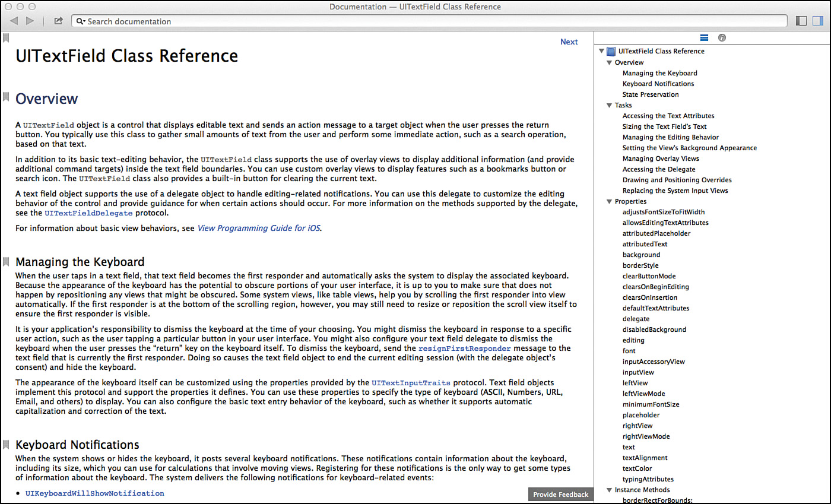Open Accessing the Delegate task
This screenshot has height=504, width=831.
659,169
